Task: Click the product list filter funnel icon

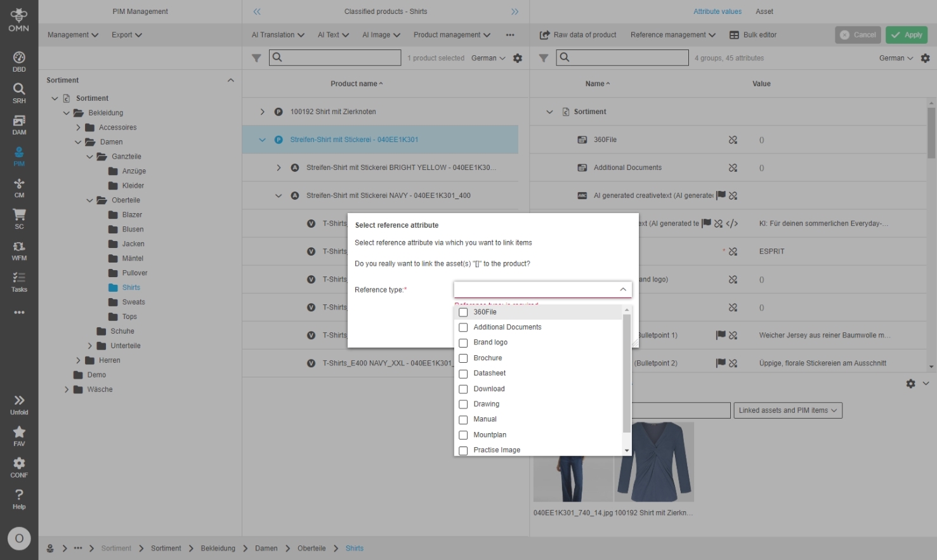Action: (256, 58)
